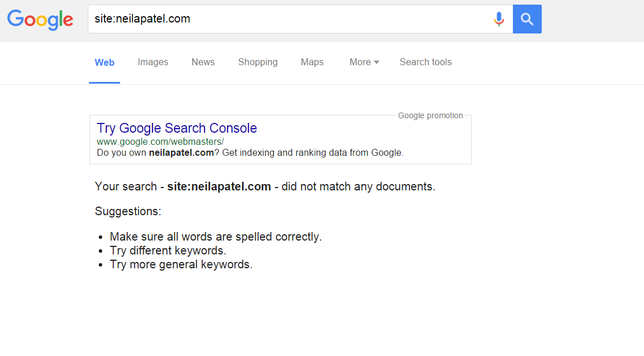
Task: Open Search tools options
Action: tap(426, 62)
